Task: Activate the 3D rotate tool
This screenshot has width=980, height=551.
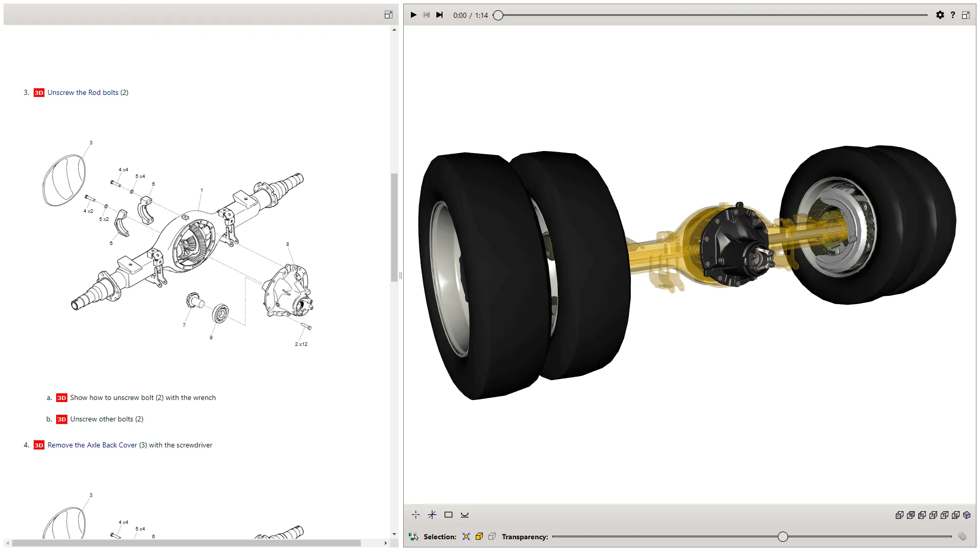Action: [x=432, y=515]
